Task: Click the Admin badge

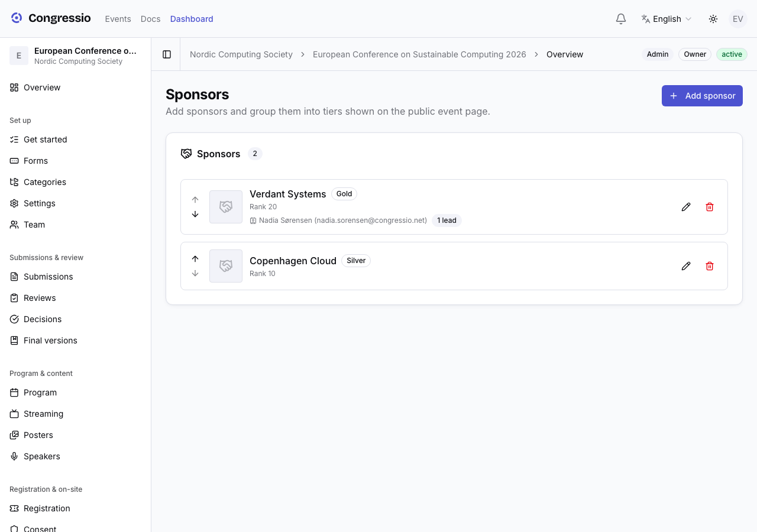Action: [658, 54]
